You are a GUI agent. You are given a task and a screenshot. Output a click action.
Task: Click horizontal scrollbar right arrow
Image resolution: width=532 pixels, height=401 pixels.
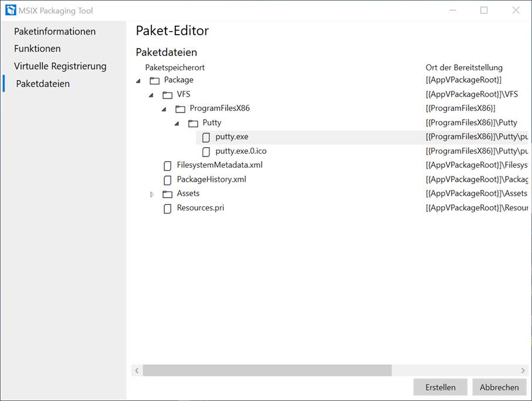click(x=523, y=371)
